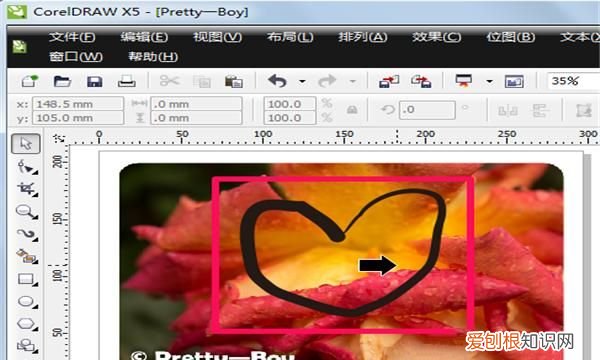
Task: Save the document with floppy icon
Action: point(95,81)
